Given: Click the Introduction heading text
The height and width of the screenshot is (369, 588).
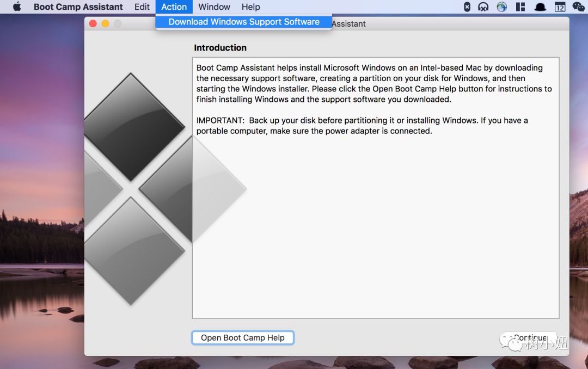Looking at the screenshot, I should click(220, 48).
